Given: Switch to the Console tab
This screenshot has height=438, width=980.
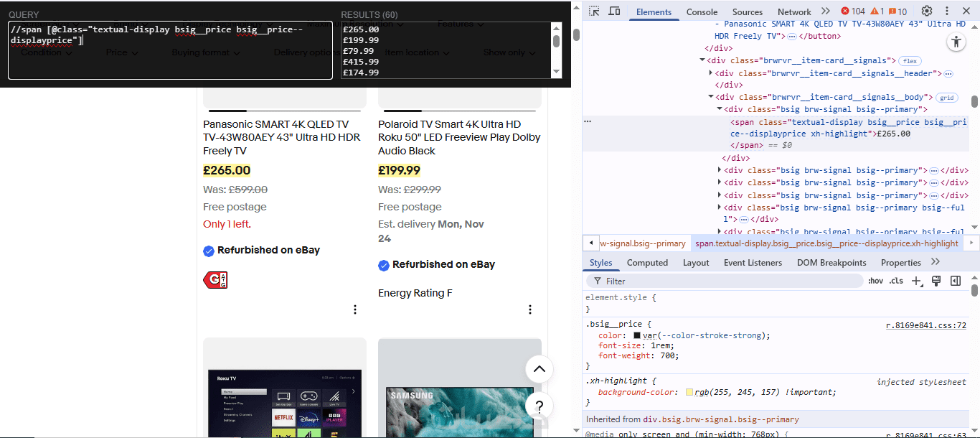Looking at the screenshot, I should (x=702, y=11).
